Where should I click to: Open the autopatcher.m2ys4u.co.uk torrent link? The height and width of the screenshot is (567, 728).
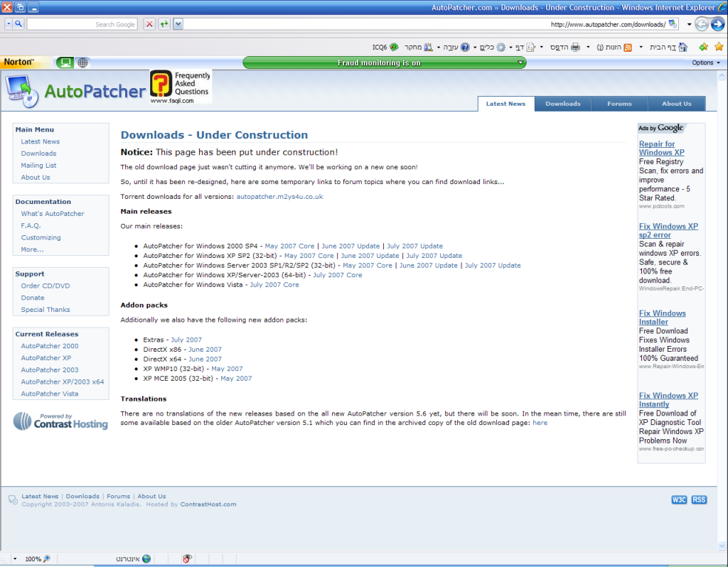(x=279, y=197)
